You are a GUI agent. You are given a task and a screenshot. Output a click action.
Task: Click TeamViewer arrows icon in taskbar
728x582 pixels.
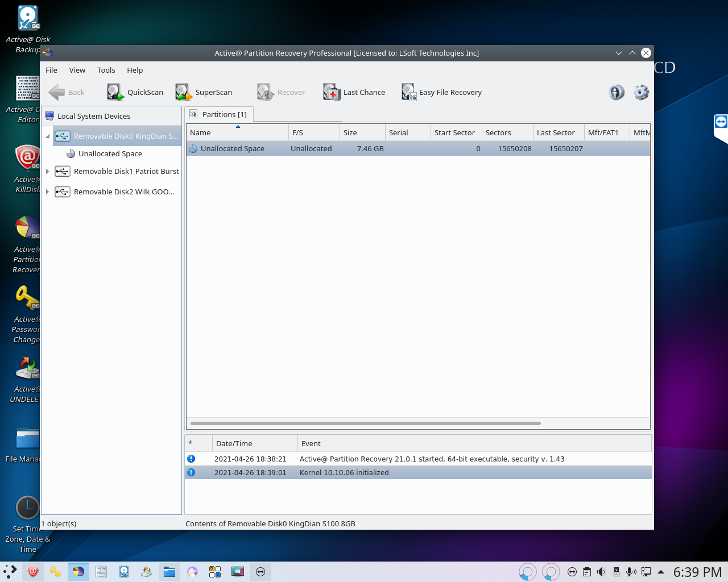tap(260, 571)
